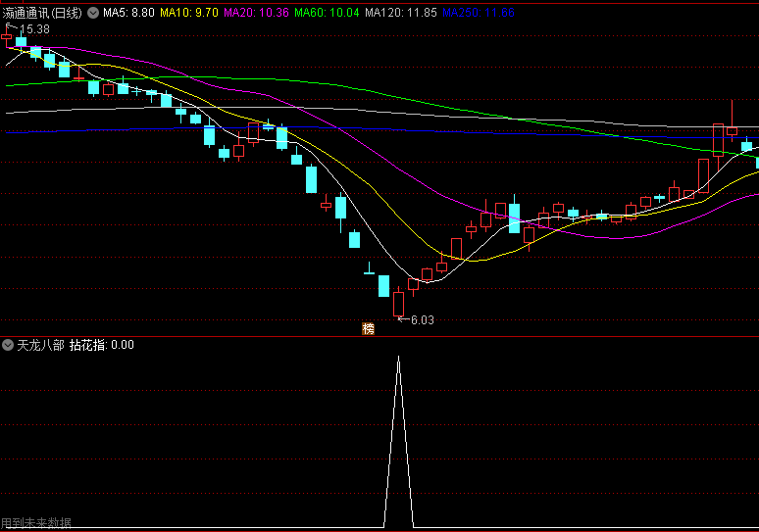
Task: Select the 天龙八部 indicator name
Action: click(x=40, y=345)
